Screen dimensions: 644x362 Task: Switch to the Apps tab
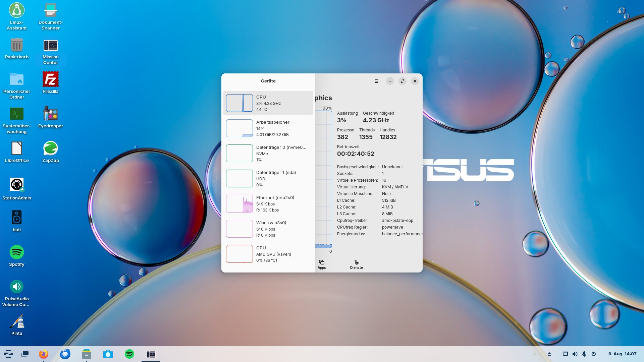[322, 264]
